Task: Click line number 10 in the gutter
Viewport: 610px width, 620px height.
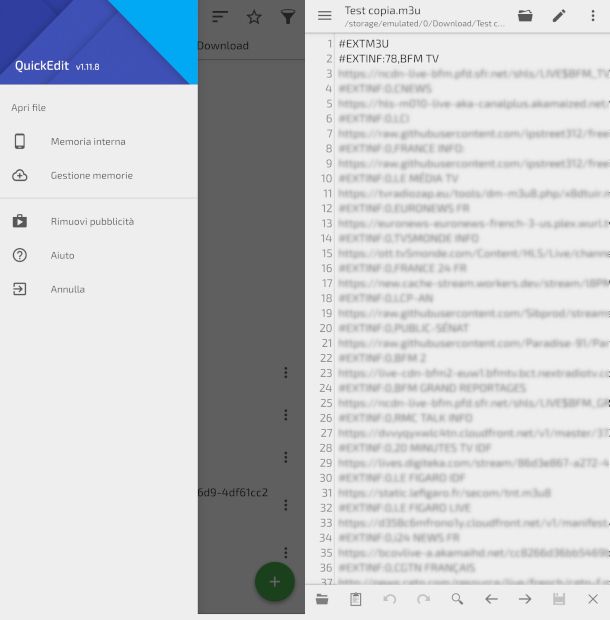Action: pos(326,178)
